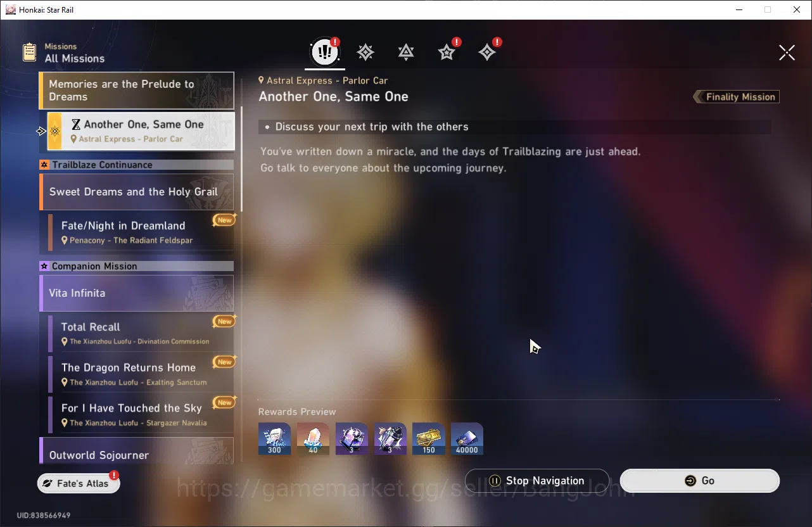This screenshot has width=812, height=527.
Task: Select The Dragon Returns Home mission
Action: 141,374
